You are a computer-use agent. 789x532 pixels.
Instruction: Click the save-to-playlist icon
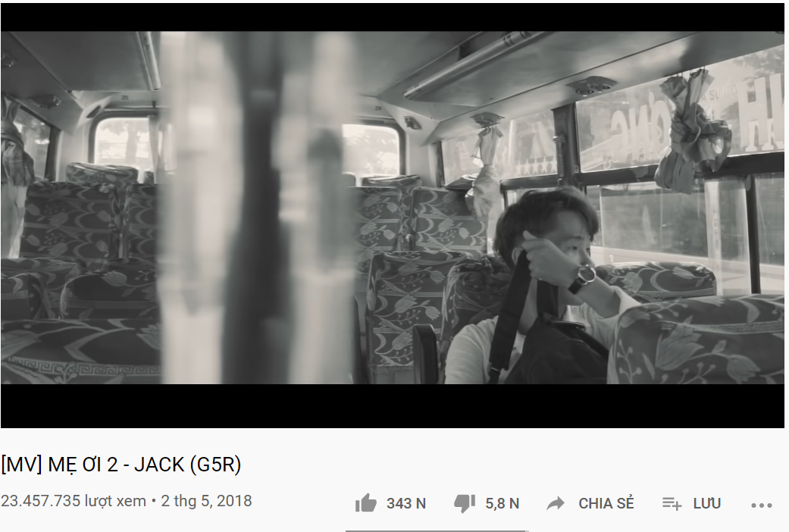click(672, 503)
